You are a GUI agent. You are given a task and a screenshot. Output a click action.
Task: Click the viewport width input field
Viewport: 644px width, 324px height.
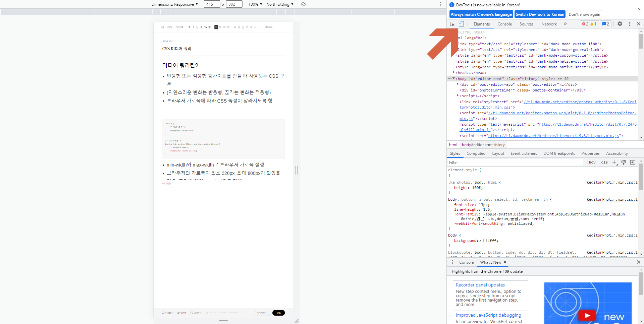212,4
